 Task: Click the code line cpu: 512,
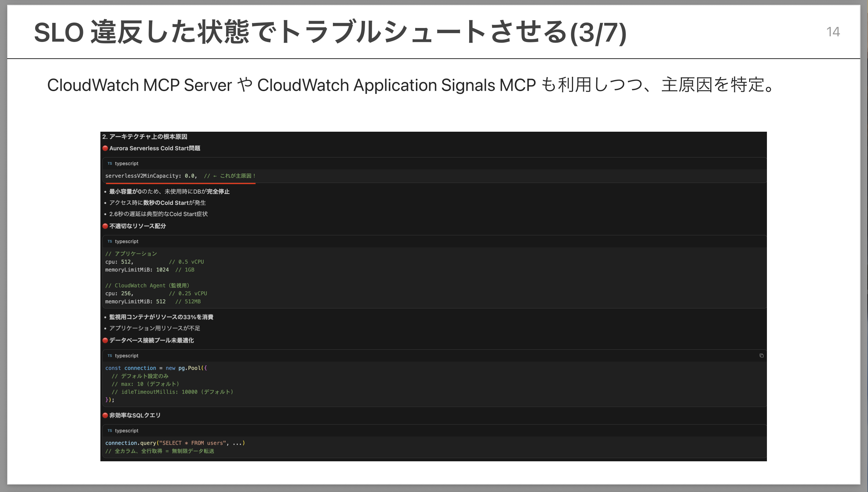pyautogui.click(x=119, y=262)
